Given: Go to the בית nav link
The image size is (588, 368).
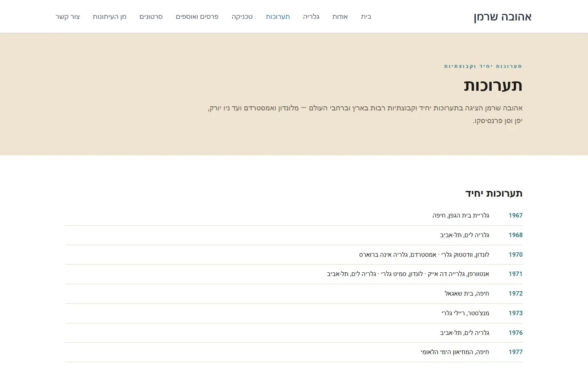Looking at the screenshot, I should 366,17.
